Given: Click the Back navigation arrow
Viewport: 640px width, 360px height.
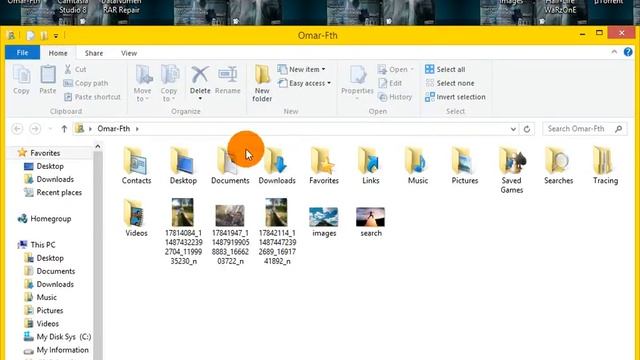Looking at the screenshot, I should point(17,129).
